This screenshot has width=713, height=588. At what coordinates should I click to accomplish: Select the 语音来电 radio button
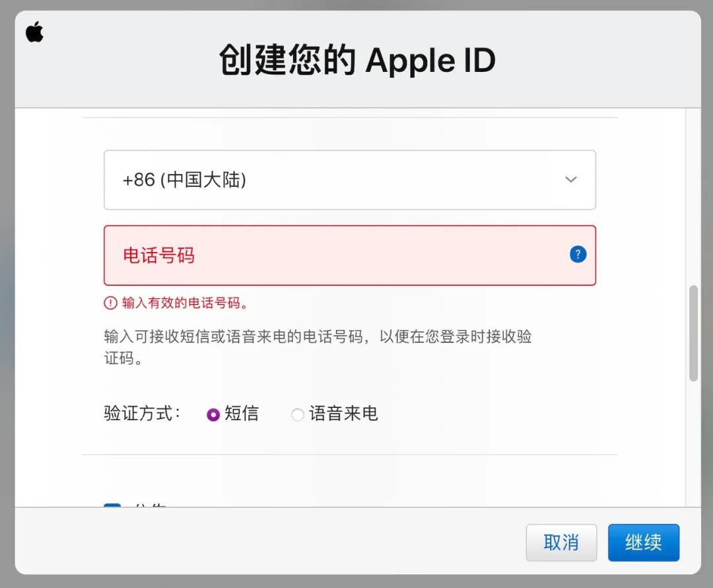pos(297,414)
